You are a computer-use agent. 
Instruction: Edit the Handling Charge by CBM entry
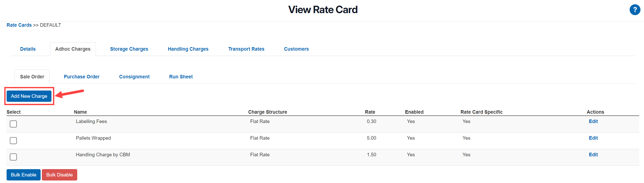[x=593, y=155]
